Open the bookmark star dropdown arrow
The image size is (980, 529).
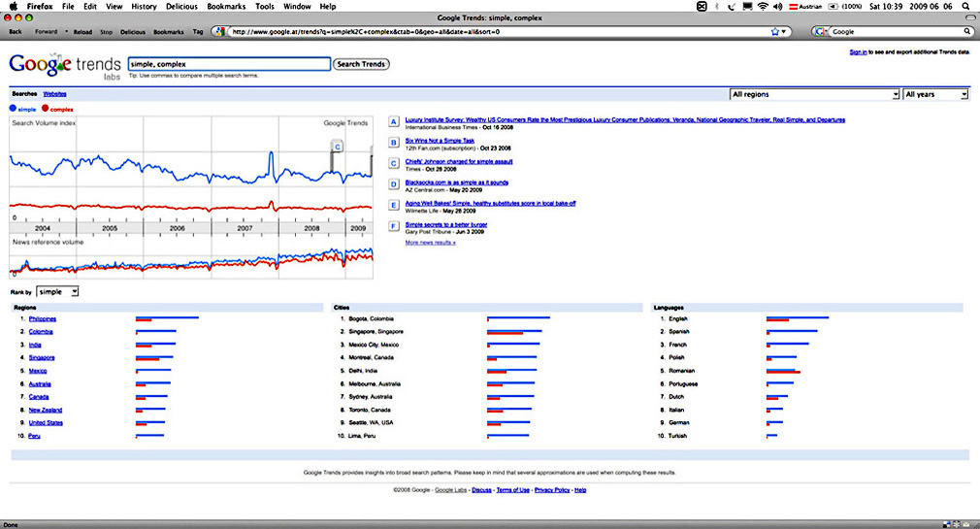tap(784, 31)
